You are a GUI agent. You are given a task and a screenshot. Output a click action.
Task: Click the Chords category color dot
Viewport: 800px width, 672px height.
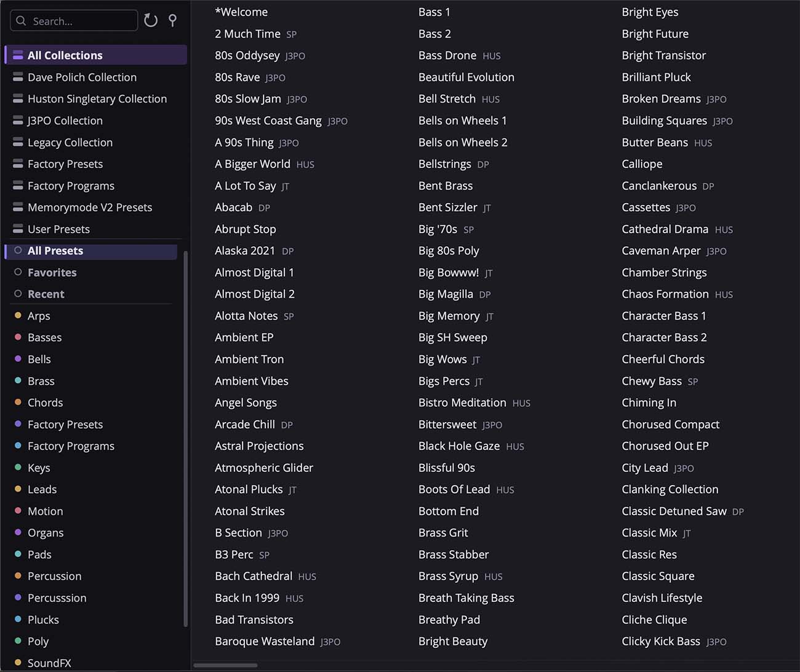[18, 402]
